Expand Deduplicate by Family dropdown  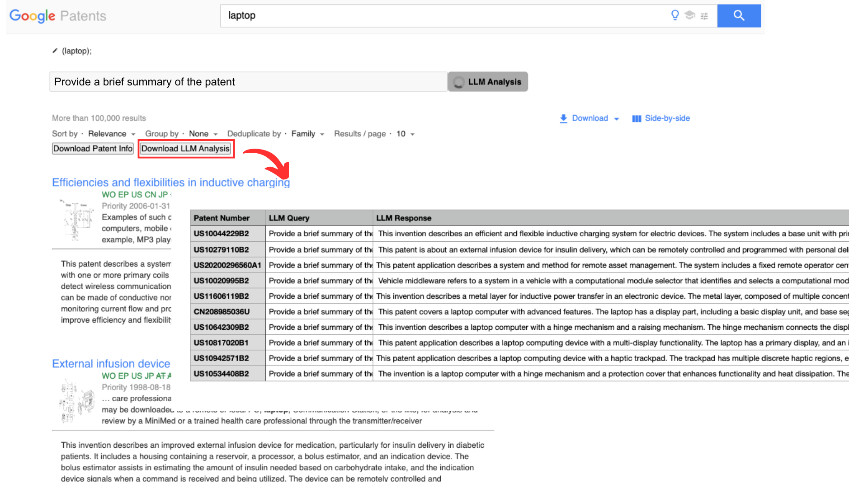308,134
